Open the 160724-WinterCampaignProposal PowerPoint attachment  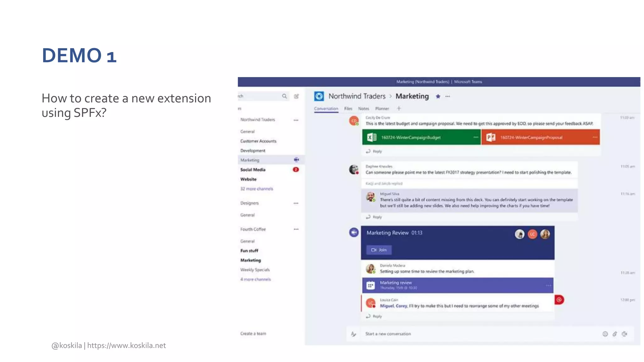(541, 137)
